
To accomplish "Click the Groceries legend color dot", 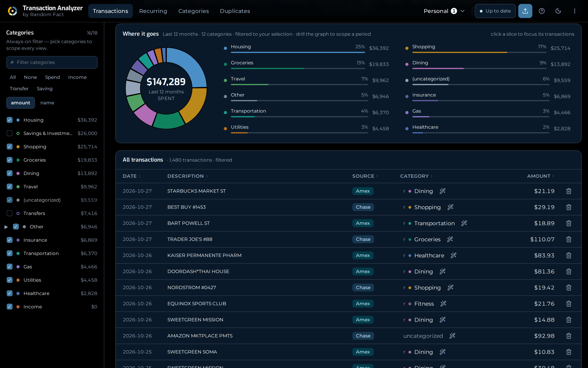I will pos(225,64).
